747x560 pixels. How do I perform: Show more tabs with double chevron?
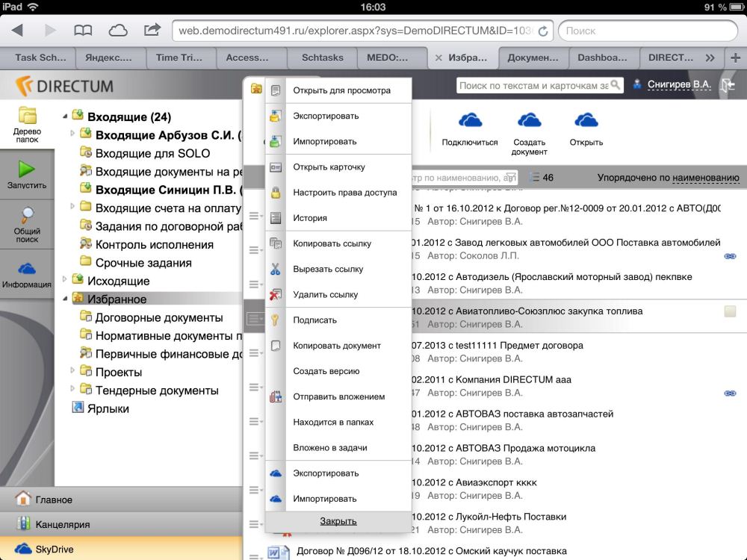point(710,57)
